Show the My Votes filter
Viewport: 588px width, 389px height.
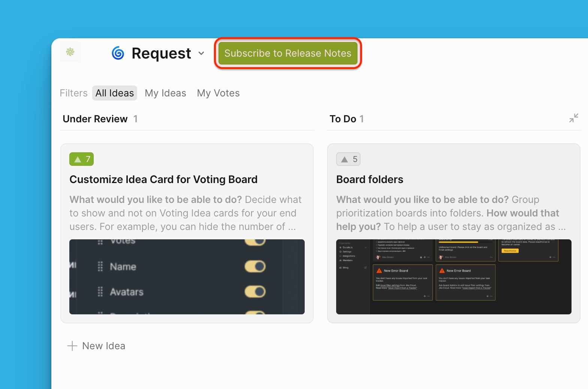click(x=218, y=93)
